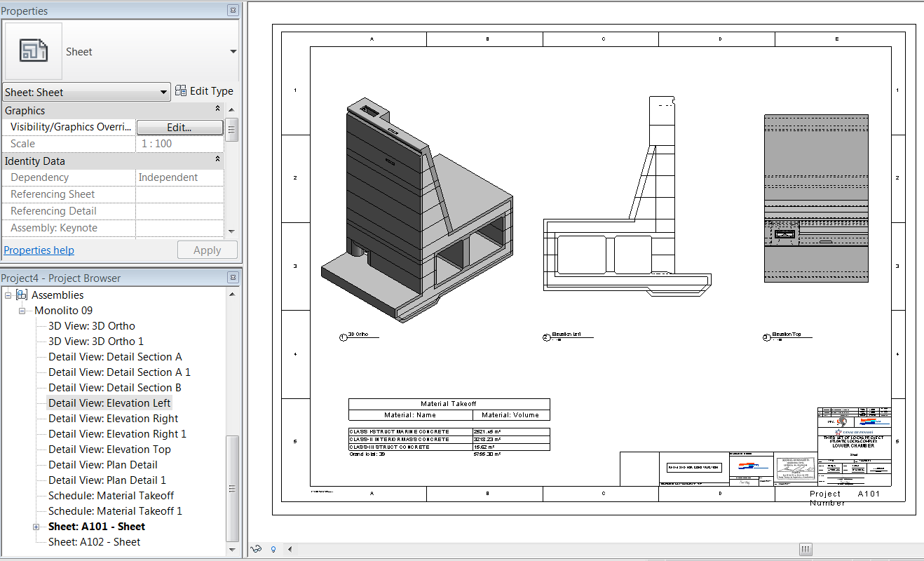Screen dimensions: 924x561
Task: Select 'Detail View: Plan Detail'
Action: tap(103, 465)
